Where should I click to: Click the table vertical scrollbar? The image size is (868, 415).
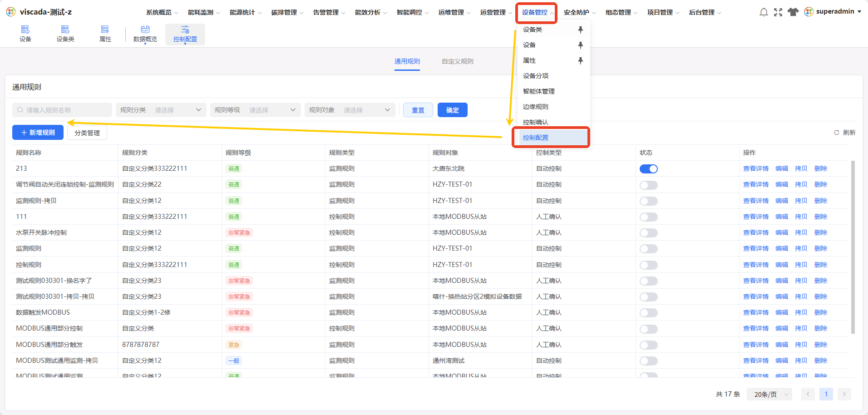point(853,247)
